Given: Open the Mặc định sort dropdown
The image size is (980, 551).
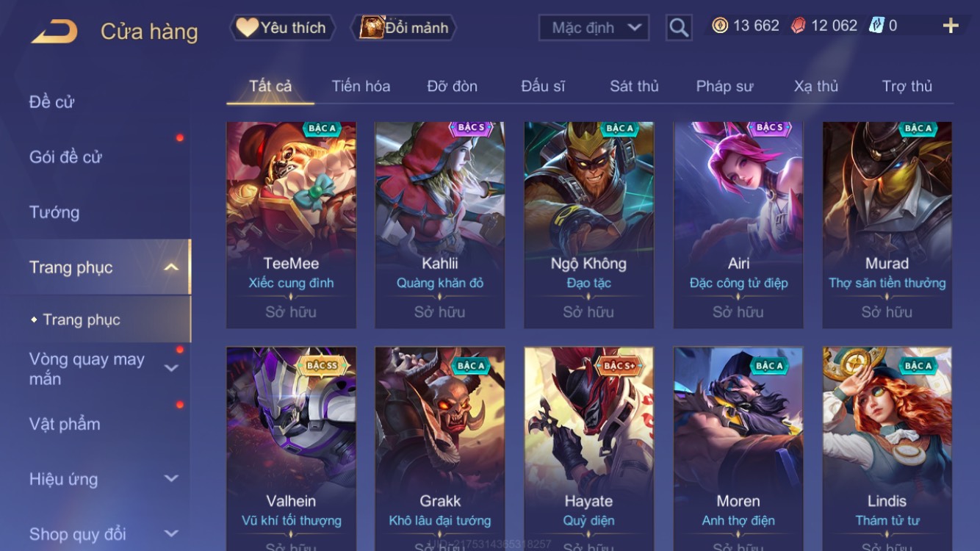Looking at the screenshot, I should pyautogui.click(x=594, y=28).
